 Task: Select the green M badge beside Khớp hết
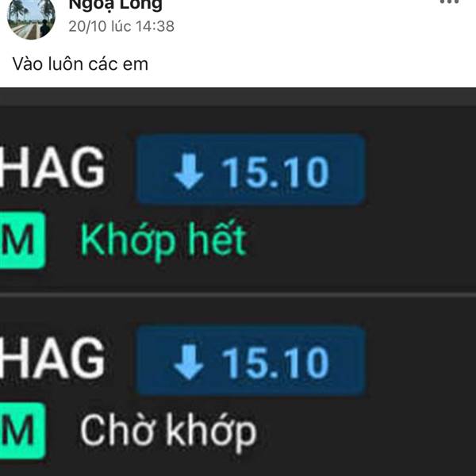[22, 240]
